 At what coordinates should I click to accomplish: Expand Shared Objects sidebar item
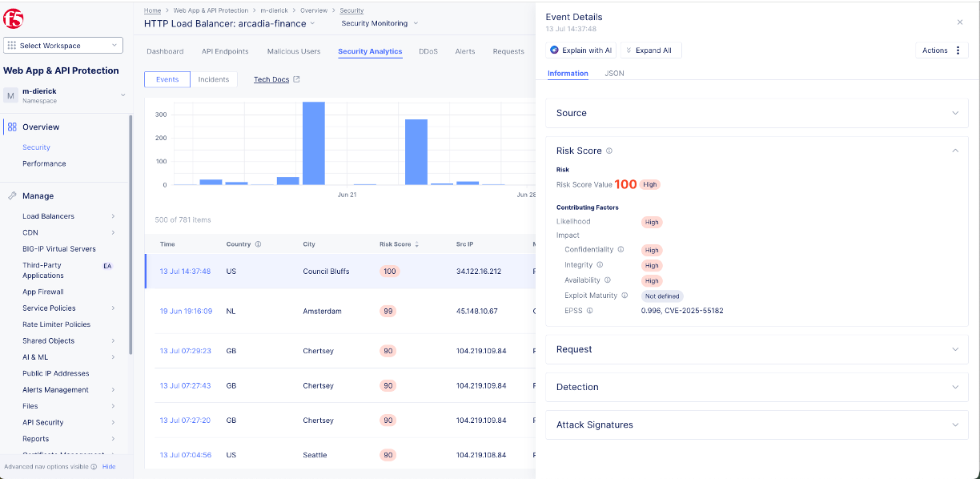click(x=113, y=340)
